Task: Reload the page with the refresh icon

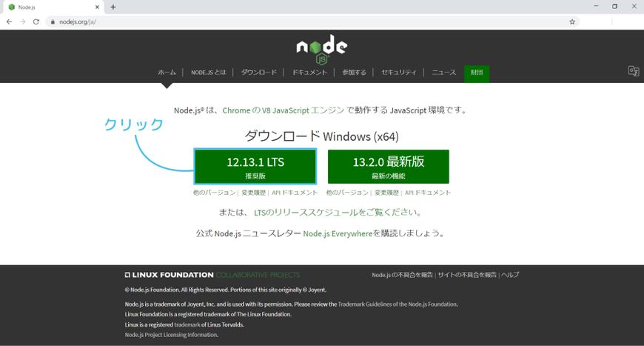Action: 36,21
